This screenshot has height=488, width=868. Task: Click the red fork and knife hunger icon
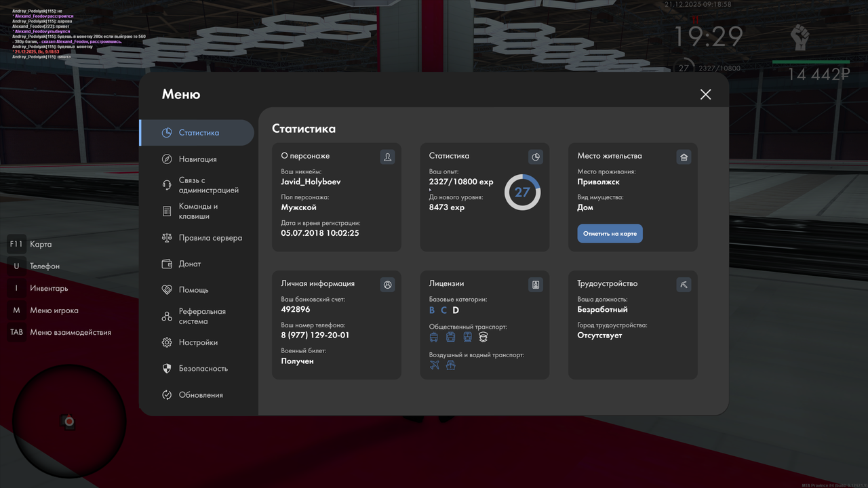694,19
